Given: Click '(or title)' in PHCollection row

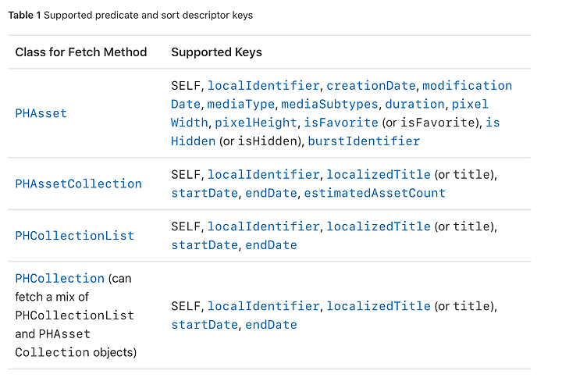Looking at the screenshot, I should click(x=464, y=306).
